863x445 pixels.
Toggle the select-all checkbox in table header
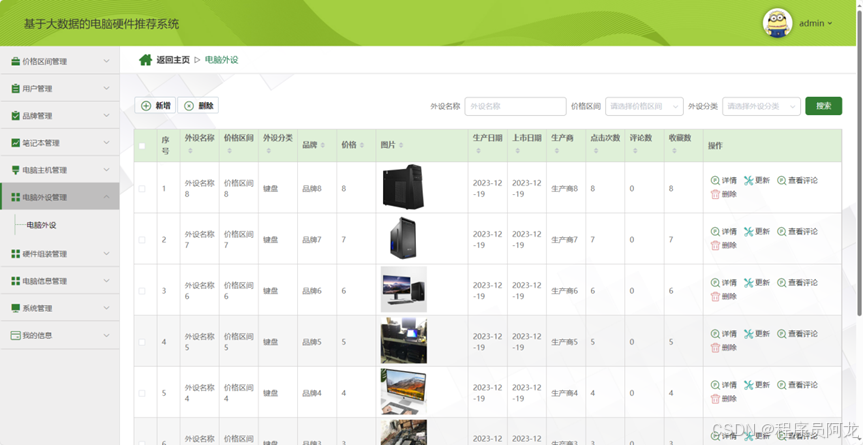pyautogui.click(x=142, y=146)
